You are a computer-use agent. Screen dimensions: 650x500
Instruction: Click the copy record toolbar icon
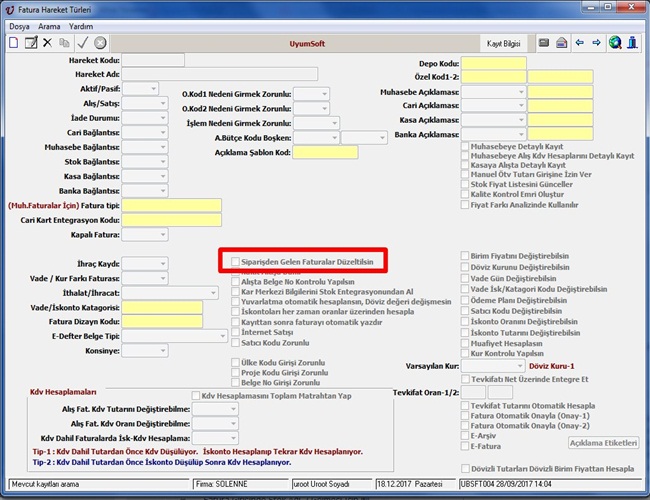[64, 43]
